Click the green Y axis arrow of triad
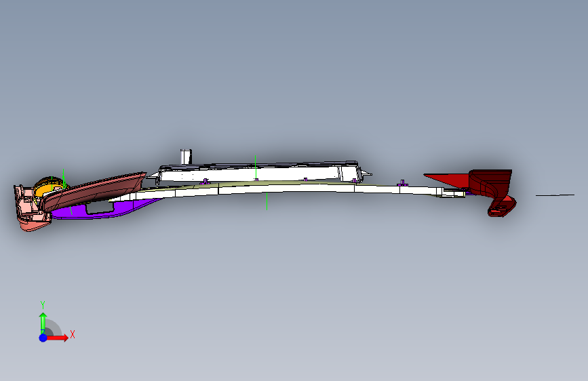Image resolution: width=588 pixels, height=381 pixels. click(43, 323)
